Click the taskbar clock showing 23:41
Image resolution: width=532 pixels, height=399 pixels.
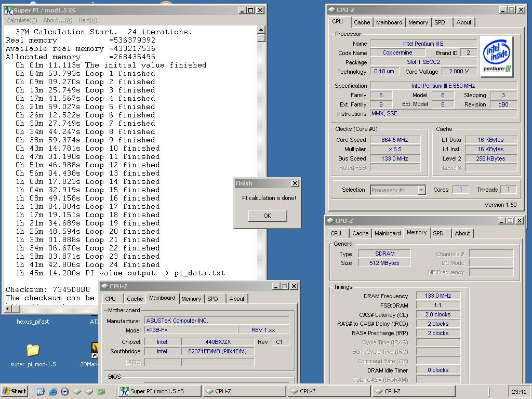point(519,392)
